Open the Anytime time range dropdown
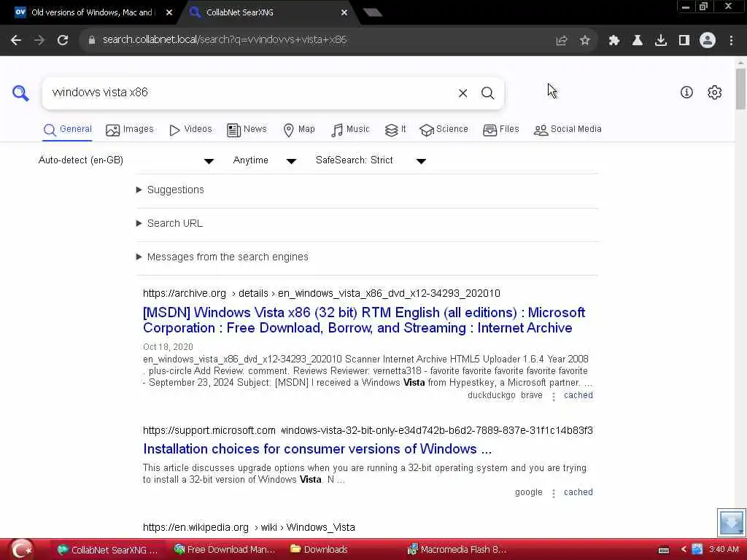This screenshot has width=747, height=560. (265, 160)
